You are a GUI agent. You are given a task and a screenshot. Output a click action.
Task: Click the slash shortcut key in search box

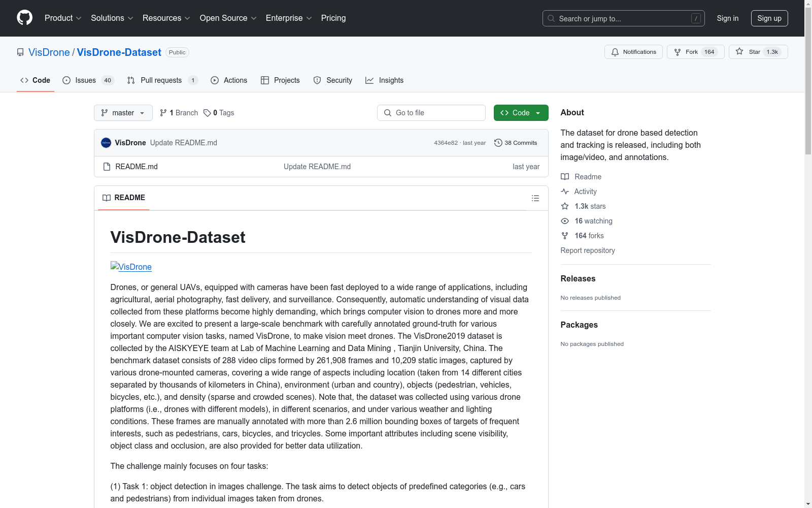696,18
